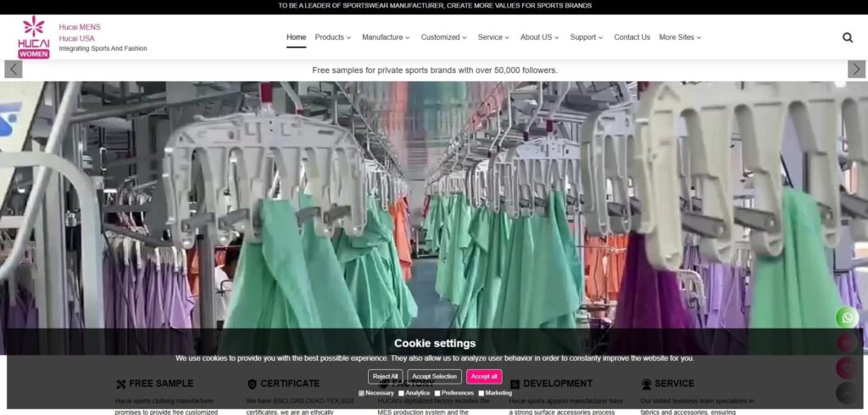The width and height of the screenshot is (868, 415).
Task: Click the Accept Selection button
Action: click(435, 376)
